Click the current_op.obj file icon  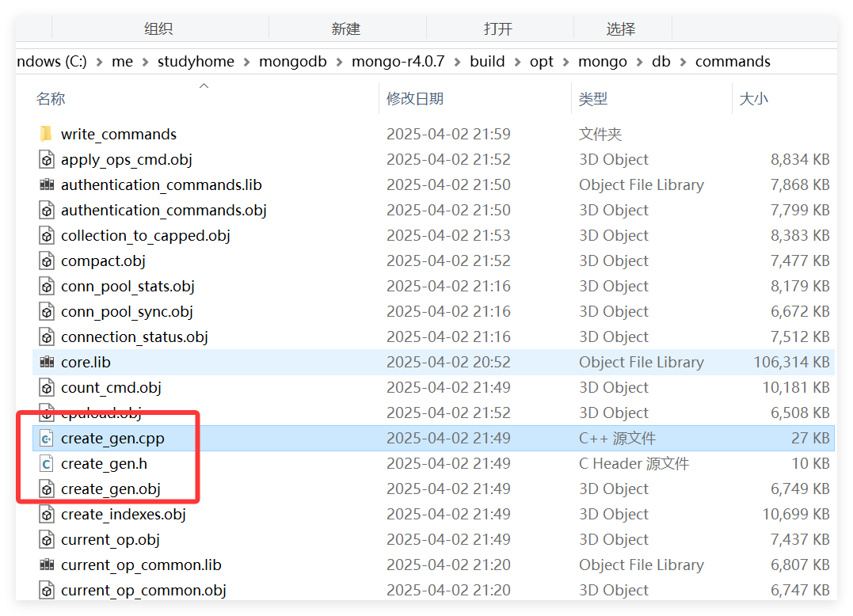pyautogui.click(x=47, y=540)
